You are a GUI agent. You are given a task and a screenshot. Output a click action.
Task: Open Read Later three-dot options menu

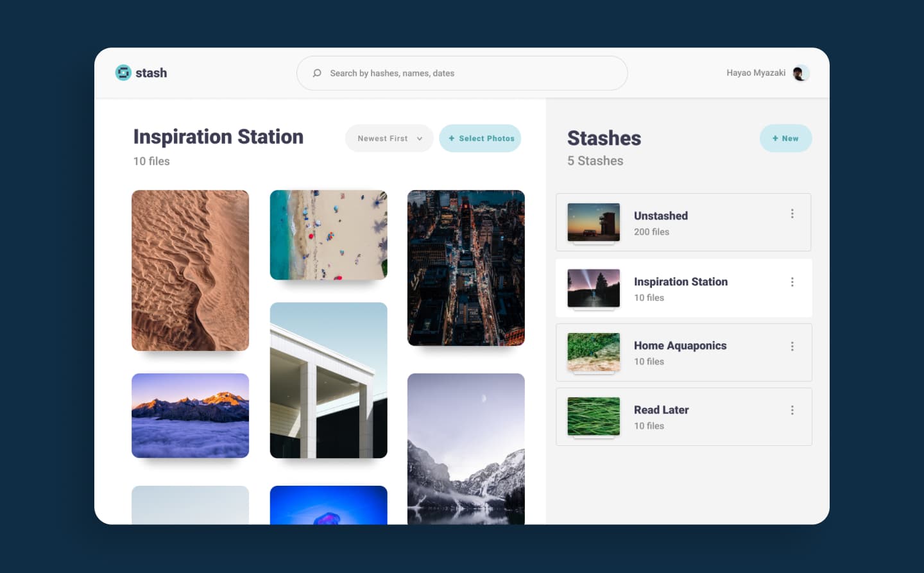pos(792,410)
